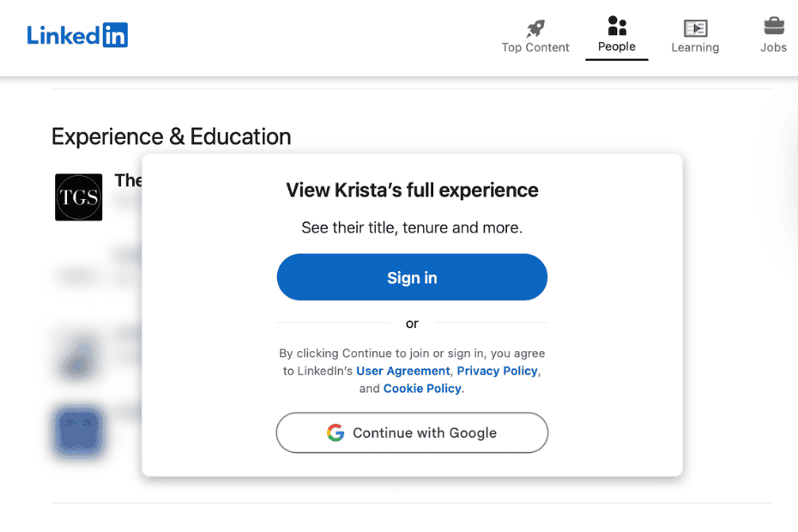Follow the Cookie Policy link

423,389
